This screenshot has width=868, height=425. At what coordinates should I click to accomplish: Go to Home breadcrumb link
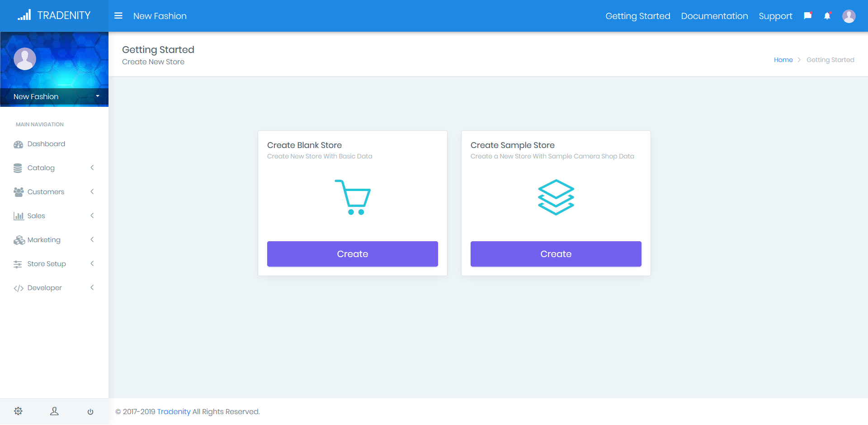783,60
